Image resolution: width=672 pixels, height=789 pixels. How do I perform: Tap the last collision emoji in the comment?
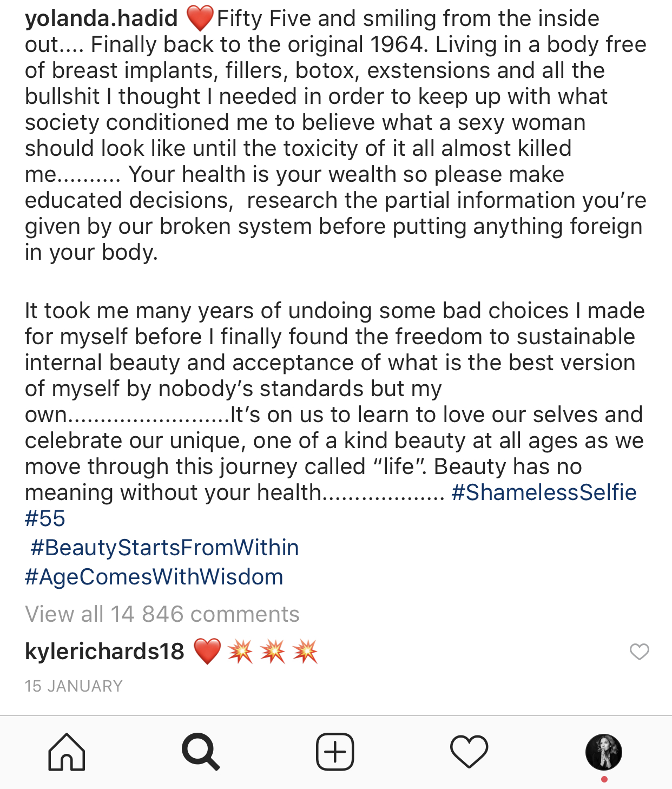(x=305, y=651)
